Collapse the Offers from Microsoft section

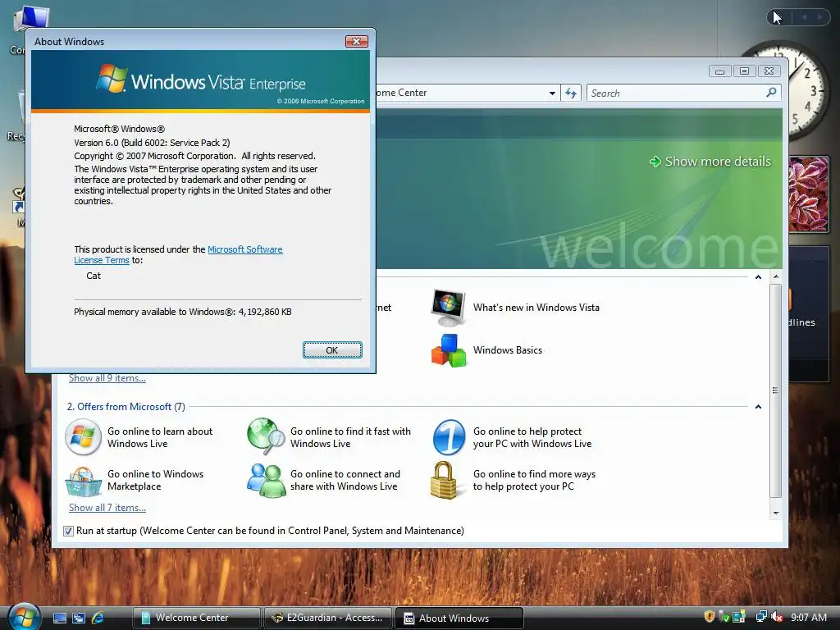[x=758, y=407]
